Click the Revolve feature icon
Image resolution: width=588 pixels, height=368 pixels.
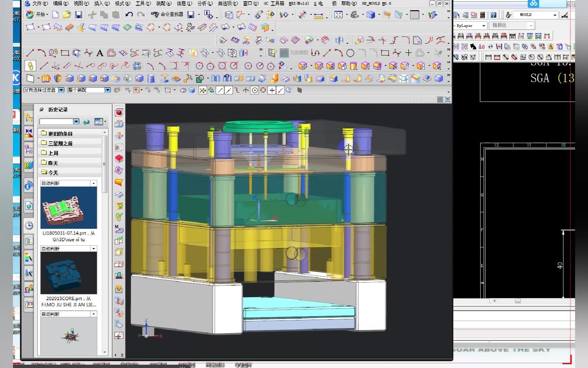click(58, 79)
